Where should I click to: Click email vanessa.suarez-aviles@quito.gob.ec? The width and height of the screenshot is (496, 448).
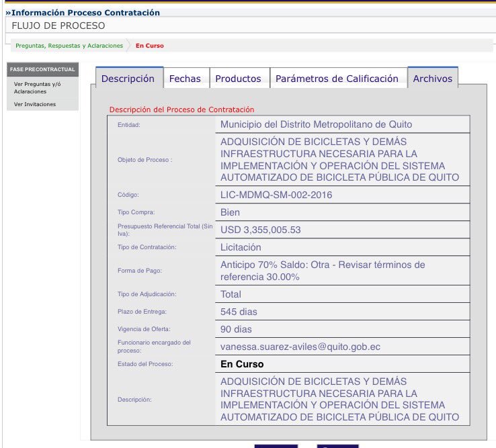click(x=300, y=347)
